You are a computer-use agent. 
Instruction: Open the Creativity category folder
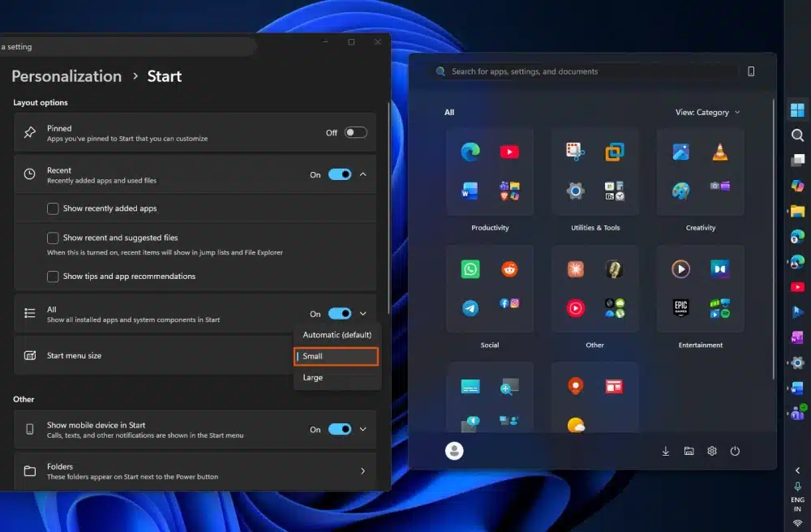701,172
